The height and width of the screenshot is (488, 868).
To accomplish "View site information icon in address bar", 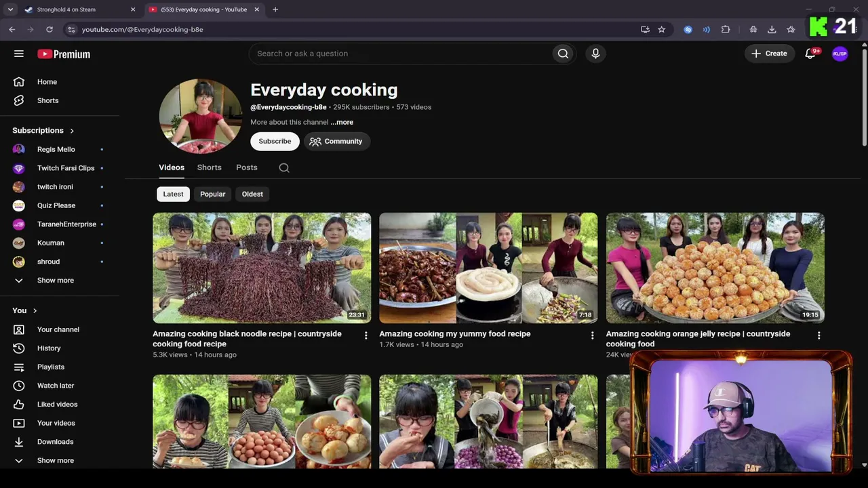I will click(x=71, y=29).
